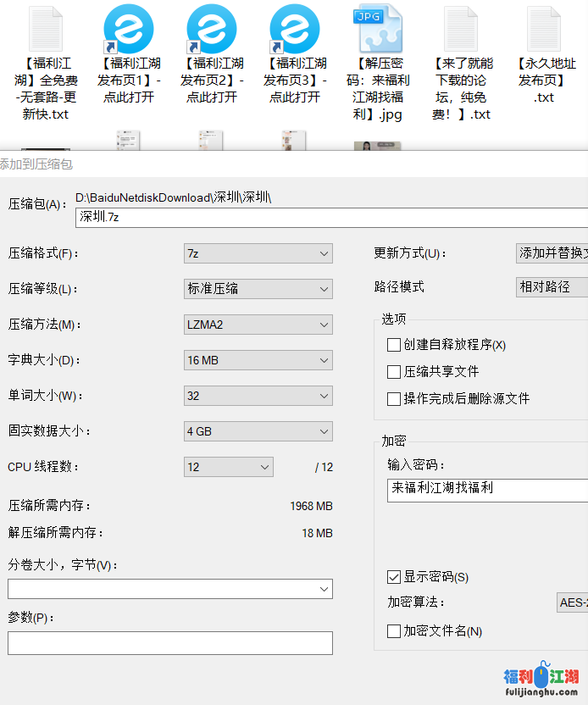
Task: Toggle 操作完成后删除源文件 checkbox
Action: [394, 398]
